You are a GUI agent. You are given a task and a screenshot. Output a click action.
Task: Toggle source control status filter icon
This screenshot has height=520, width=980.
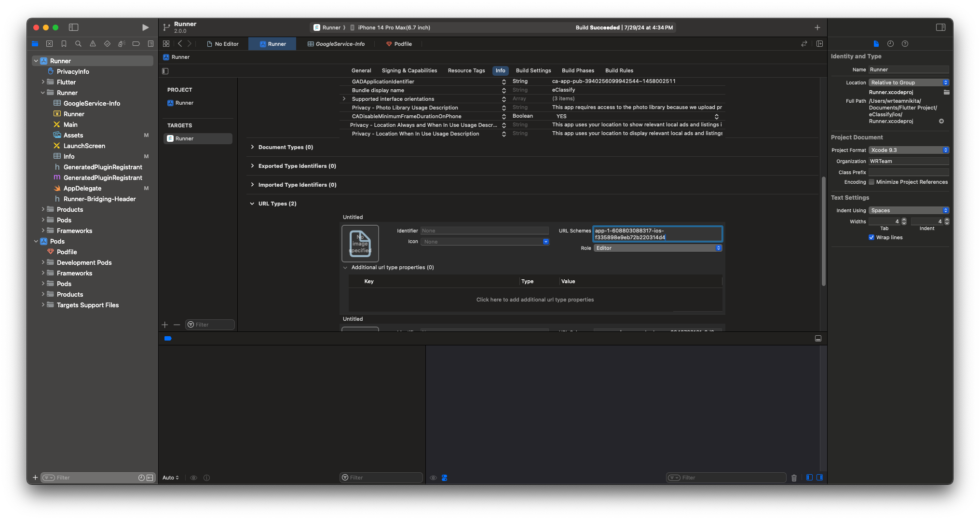click(x=150, y=478)
